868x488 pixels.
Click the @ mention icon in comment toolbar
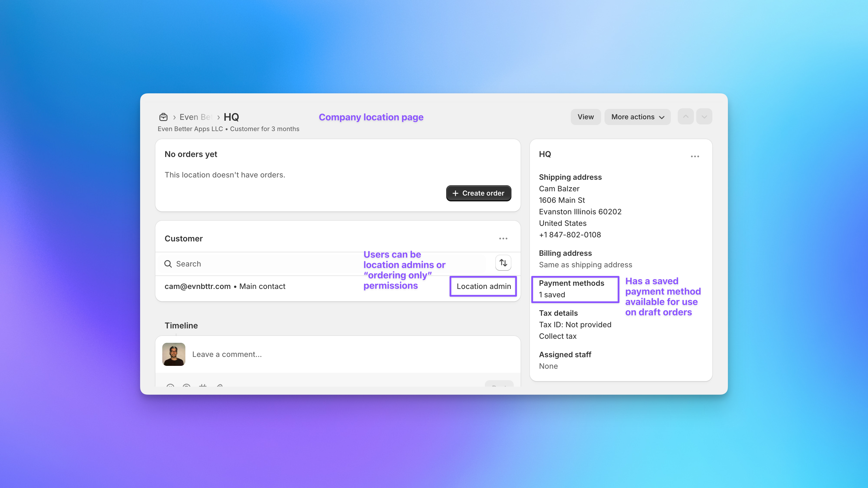(186, 387)
